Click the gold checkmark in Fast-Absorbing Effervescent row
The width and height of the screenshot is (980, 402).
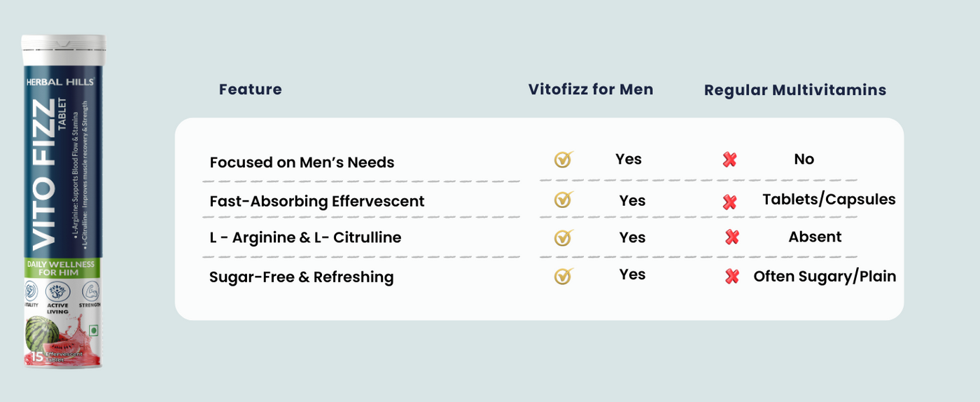coord(563,200)
